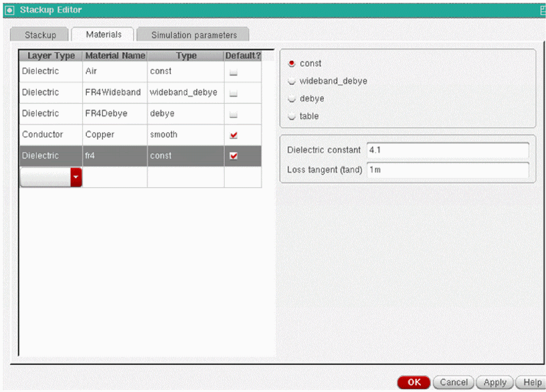Click the Stackup Editor window icon
This screenshot has width=546, height=392.
(9, 10)
